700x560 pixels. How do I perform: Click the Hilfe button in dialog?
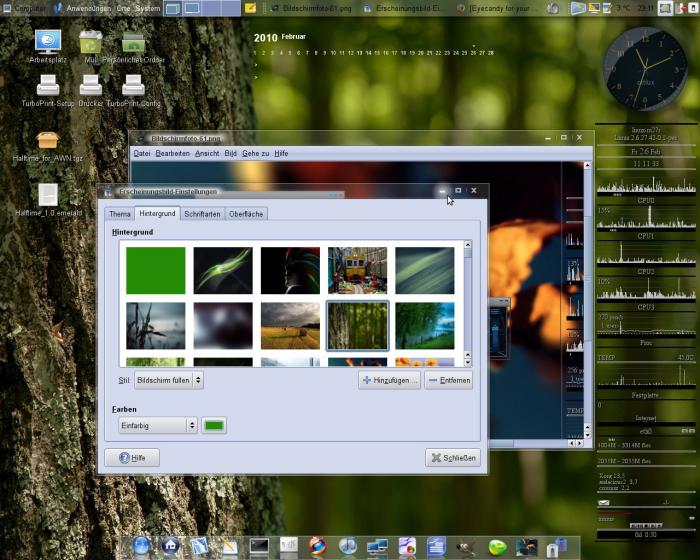tap(132, 457)
